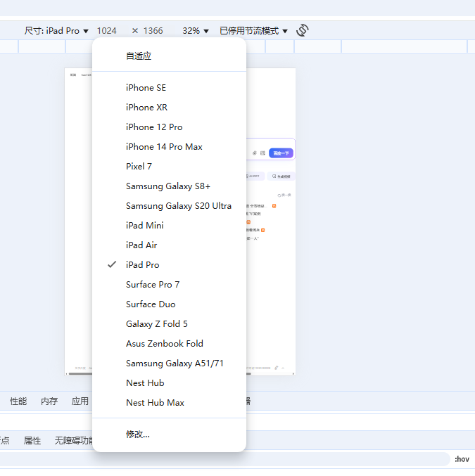This screenshot has width=475, height=476.
Task: Select iPhone 12 Pro device
Action: click(x=170, y=127)
